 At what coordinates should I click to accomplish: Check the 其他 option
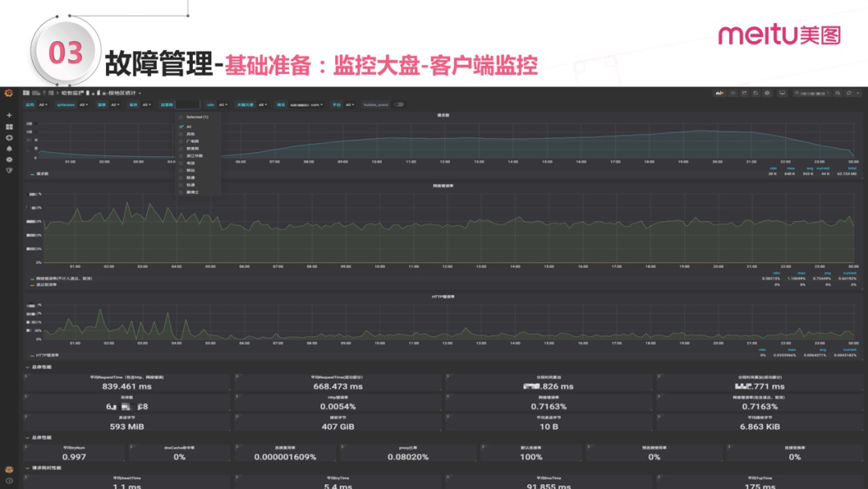pos(181,134)
